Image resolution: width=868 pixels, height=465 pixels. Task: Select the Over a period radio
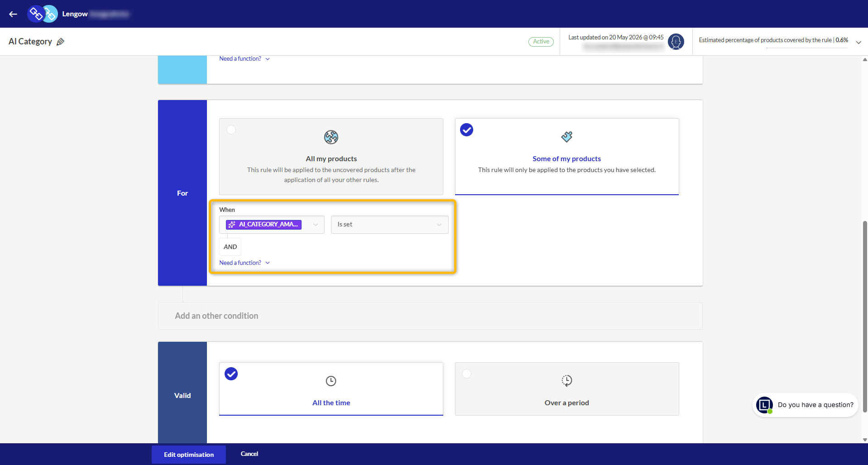(466, 374)
